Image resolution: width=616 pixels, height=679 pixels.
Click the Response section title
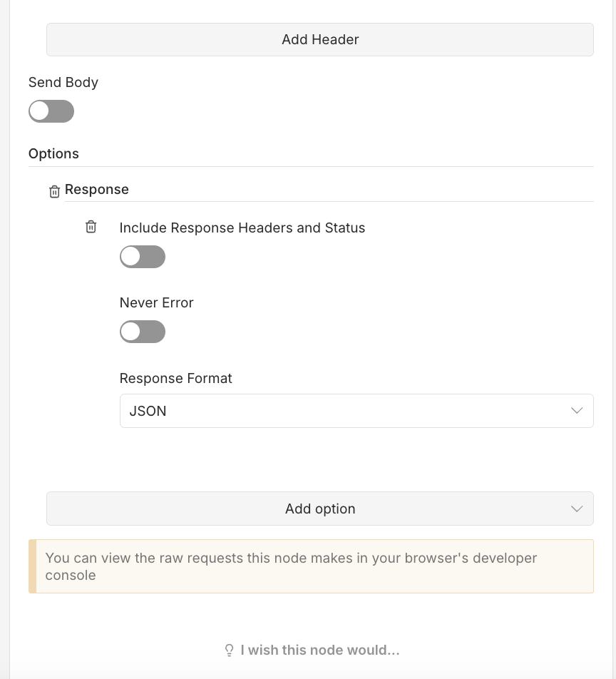pos(97,189)
